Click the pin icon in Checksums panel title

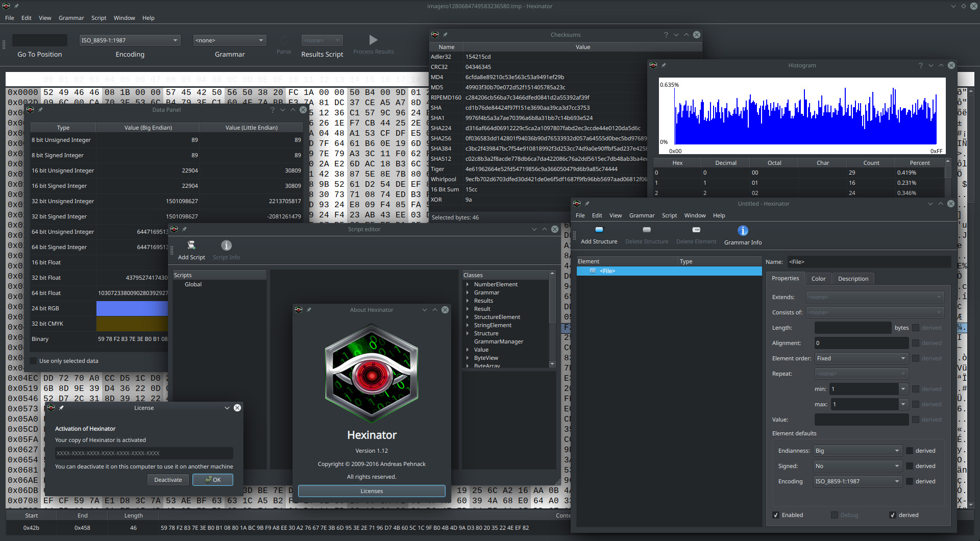pos(445,35)
